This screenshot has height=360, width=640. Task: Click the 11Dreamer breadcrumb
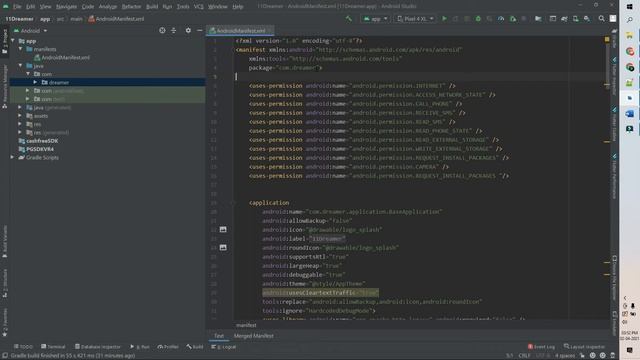point(19,19)
